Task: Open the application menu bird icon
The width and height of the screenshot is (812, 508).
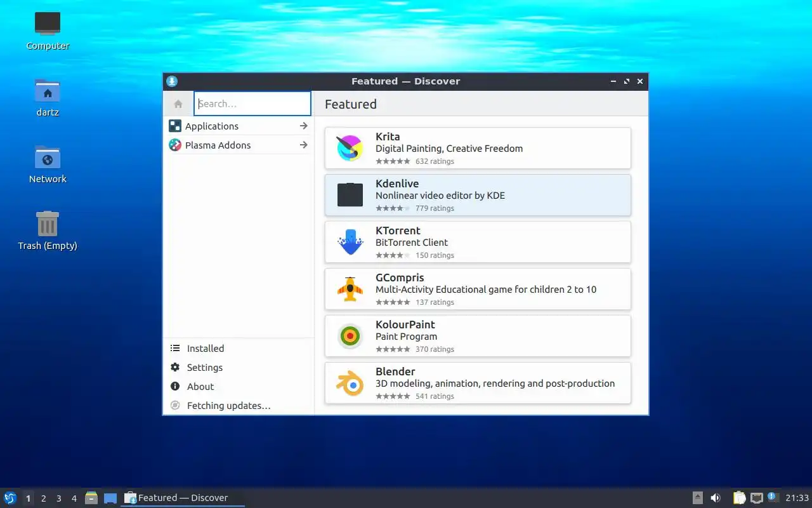Action: 10,498
